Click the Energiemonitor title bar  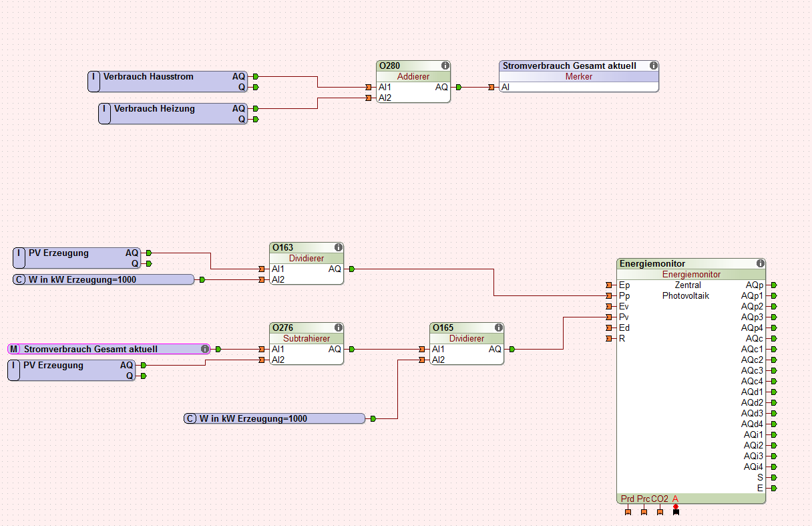(691, 263)
